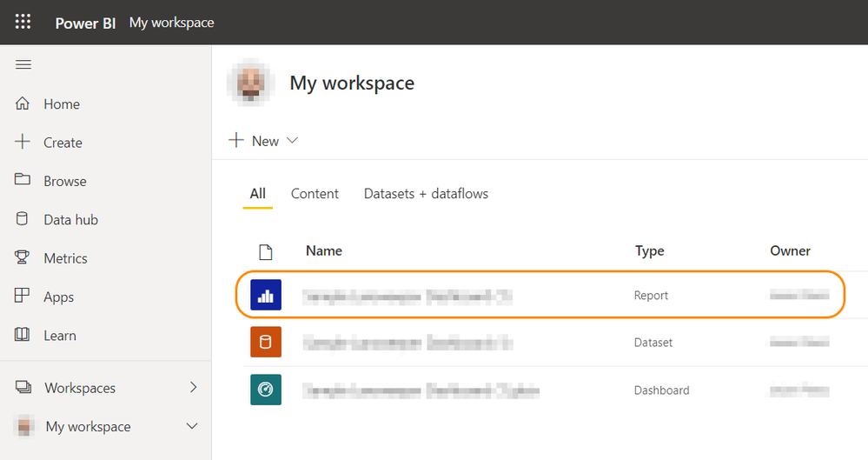Image resolution: width=868 pixels, height=460 pixels.
Task: Switch to the Content tab
Action: tap(315, 194)
